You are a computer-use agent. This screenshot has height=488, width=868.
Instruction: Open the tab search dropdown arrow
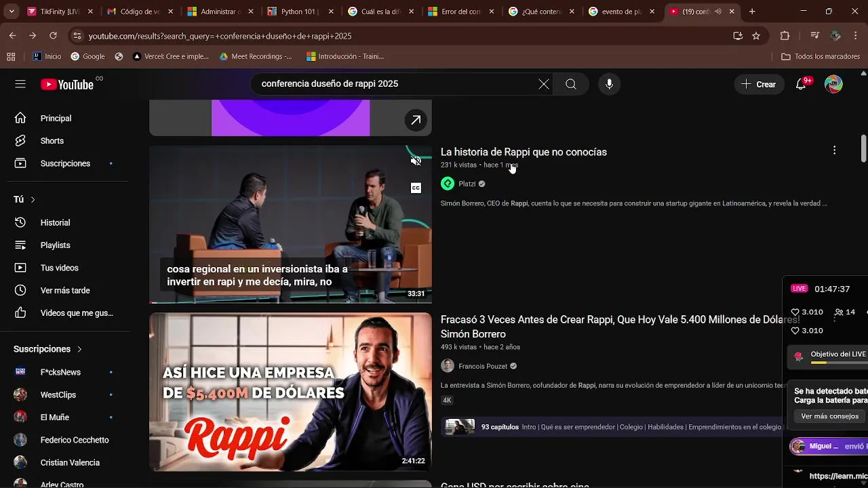pos(12,12)
